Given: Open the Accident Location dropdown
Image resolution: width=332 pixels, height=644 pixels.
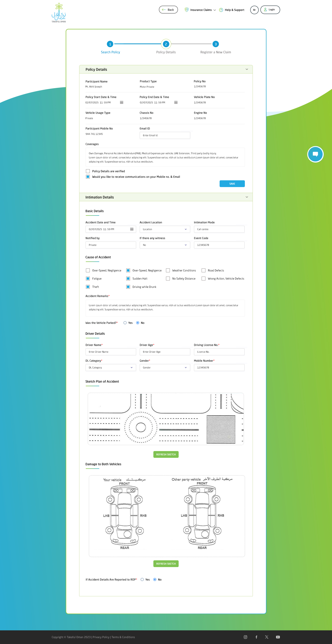Looking at the screenshot, I should coord(165,229).
